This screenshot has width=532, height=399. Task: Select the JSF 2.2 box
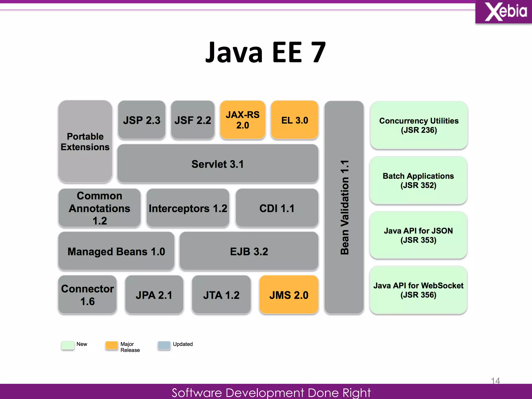click(193, 120)
